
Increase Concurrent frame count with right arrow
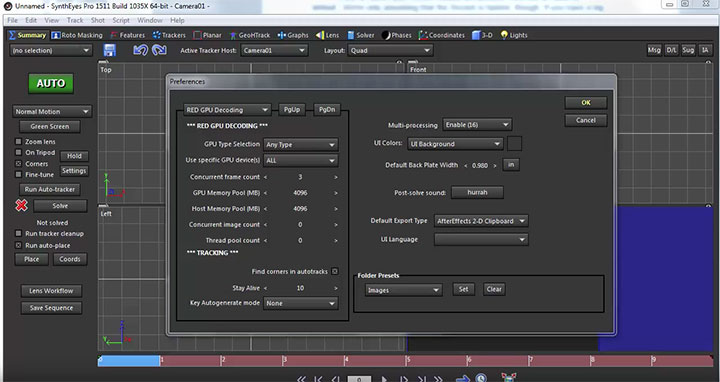point(336,177)
